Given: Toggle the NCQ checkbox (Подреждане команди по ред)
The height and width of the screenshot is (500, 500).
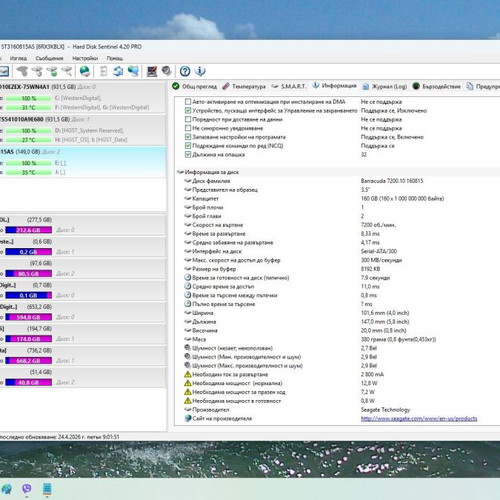Looking at the screenshot, I should 188,146.
